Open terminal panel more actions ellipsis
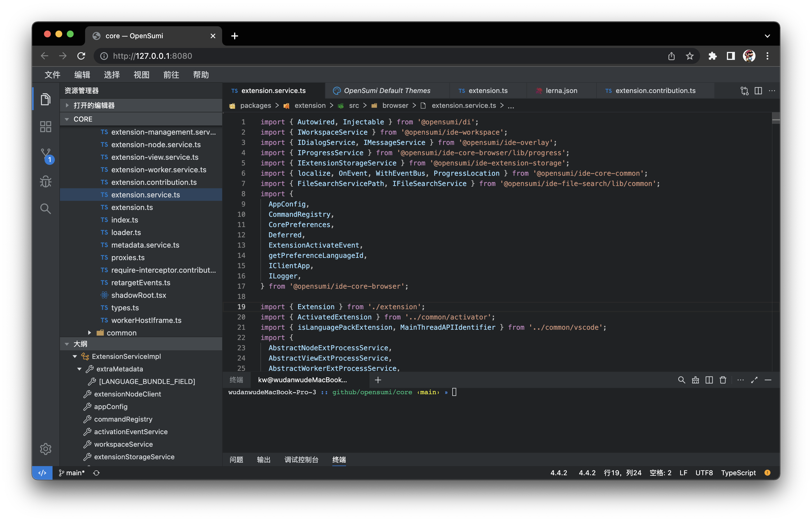The height and width of the screenshot is (522, 812). (740, 380)
